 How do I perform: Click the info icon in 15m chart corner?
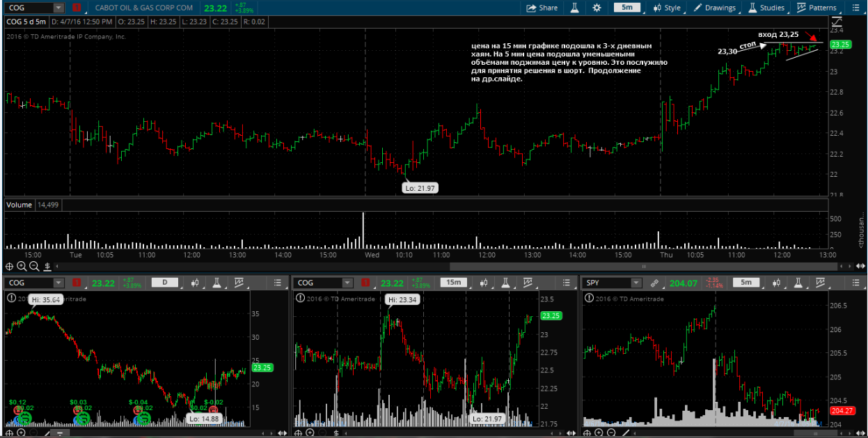coord(301,298)
